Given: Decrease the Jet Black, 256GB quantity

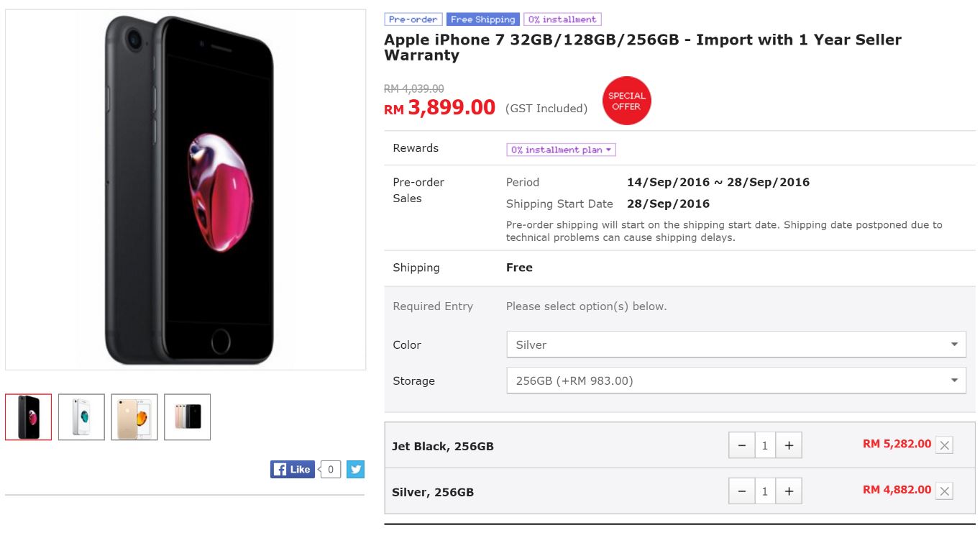Looking at the screenshot, I should [741, 445].
